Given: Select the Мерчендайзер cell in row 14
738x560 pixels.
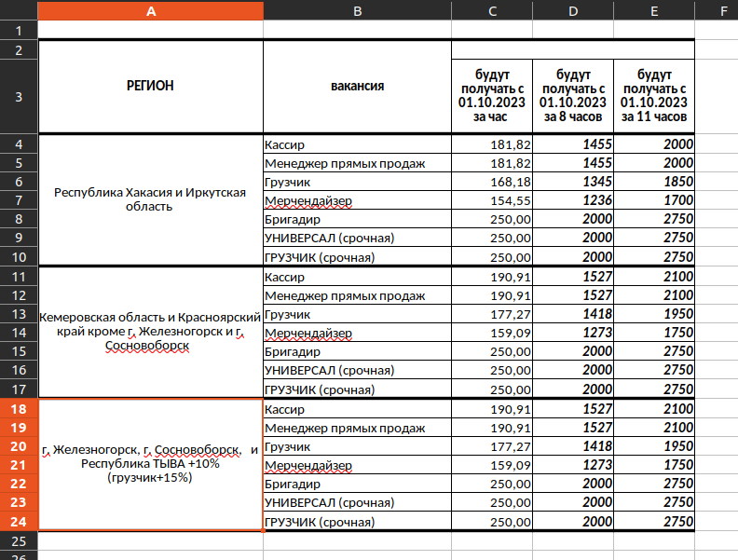Looking at the screenshot, I should [357, 333].
